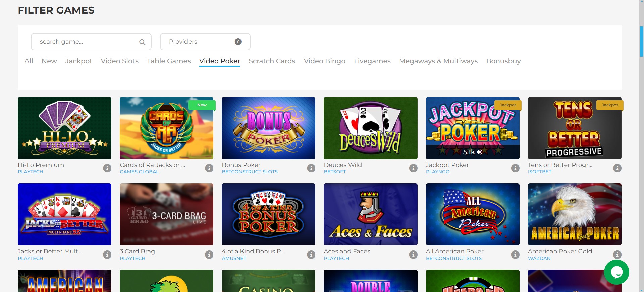
Task: Launch the Deuces Wild thumbnail
Action: tap(371, 128)
